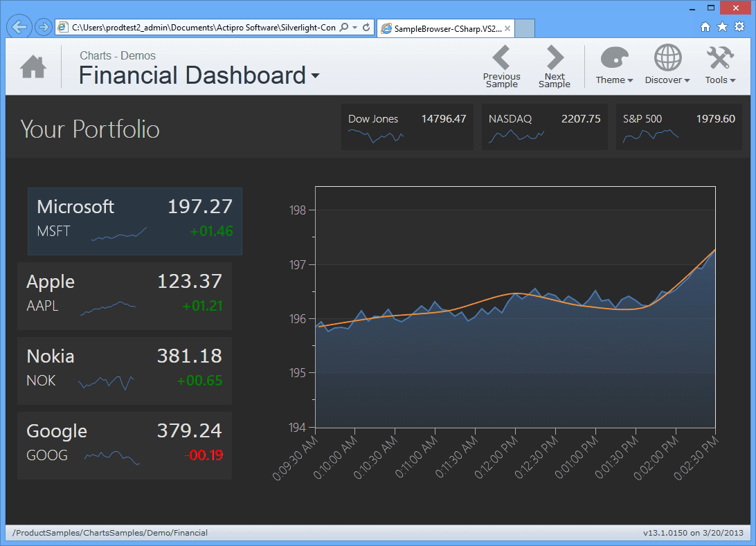The height and width of the screenshot is (546, 756).
Task: Click the Apple price 123.37
Action: click(190, 282)
